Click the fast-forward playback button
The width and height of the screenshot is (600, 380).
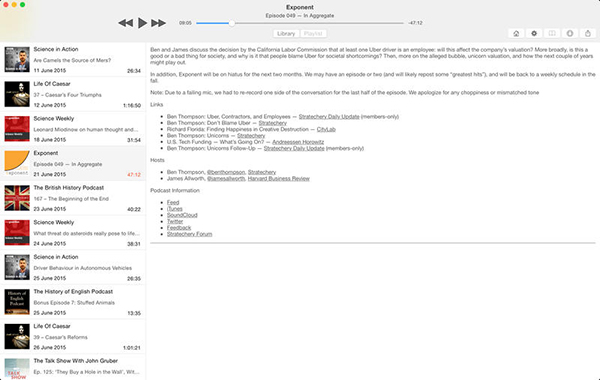[x=158, y=23]
